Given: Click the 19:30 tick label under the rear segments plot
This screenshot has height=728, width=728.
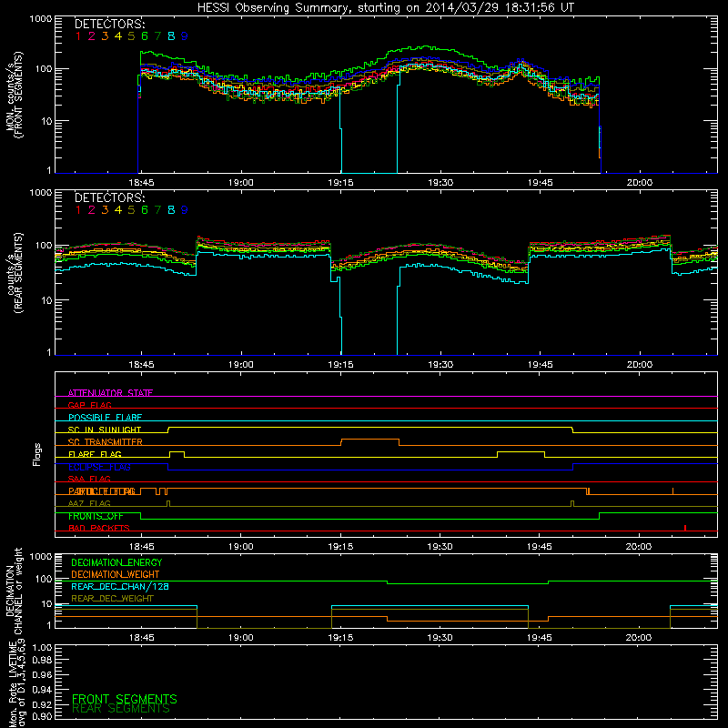Looking at the screenshot, I should point(440,365).
